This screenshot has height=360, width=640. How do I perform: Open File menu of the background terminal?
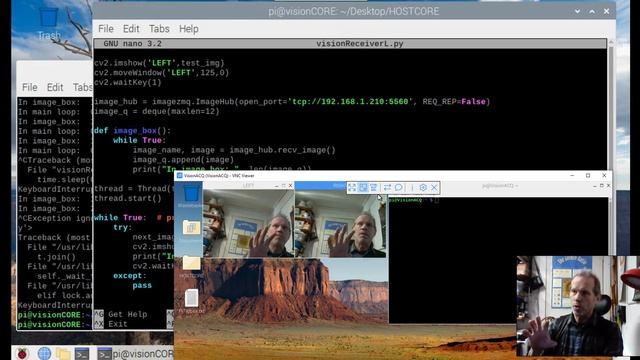click(x=29, y=87)
